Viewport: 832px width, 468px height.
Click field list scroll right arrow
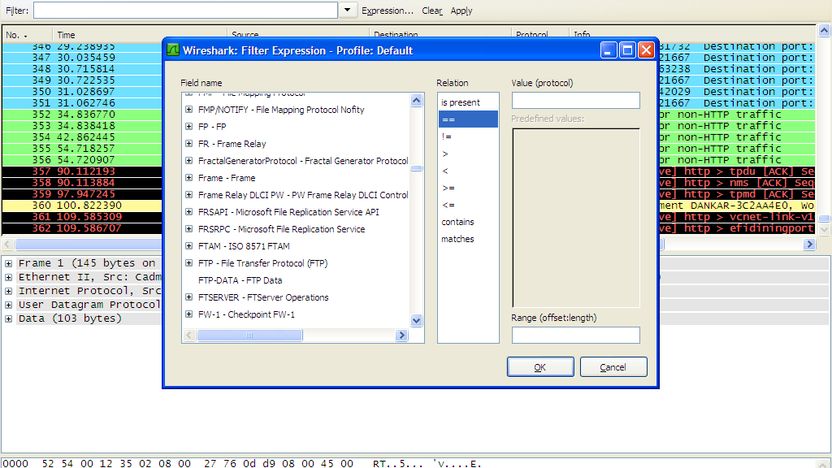tap(402, 335)
